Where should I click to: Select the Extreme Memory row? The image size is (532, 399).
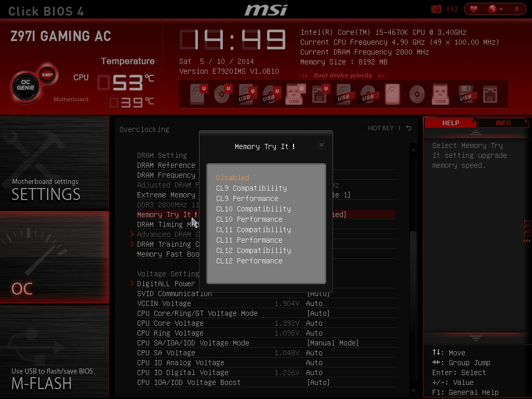click(x=266, y=195)
